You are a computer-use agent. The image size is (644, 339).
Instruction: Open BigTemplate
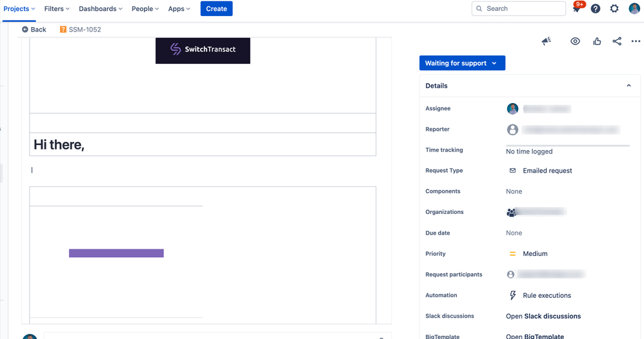click(x=535, y=336)
